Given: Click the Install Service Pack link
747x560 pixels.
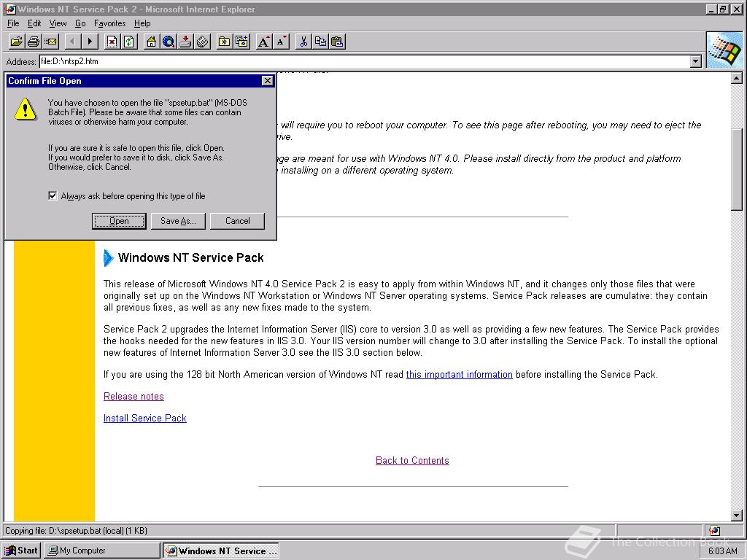Looking at the screenshot, I should pos(145,418).
